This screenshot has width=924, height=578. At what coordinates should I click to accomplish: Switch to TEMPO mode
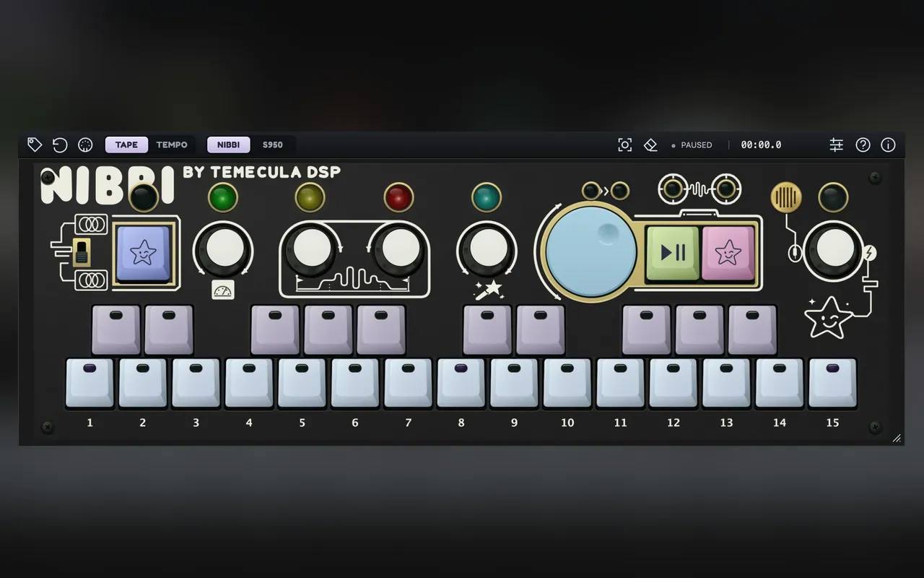pyautogui.click(x=172, y=144)
